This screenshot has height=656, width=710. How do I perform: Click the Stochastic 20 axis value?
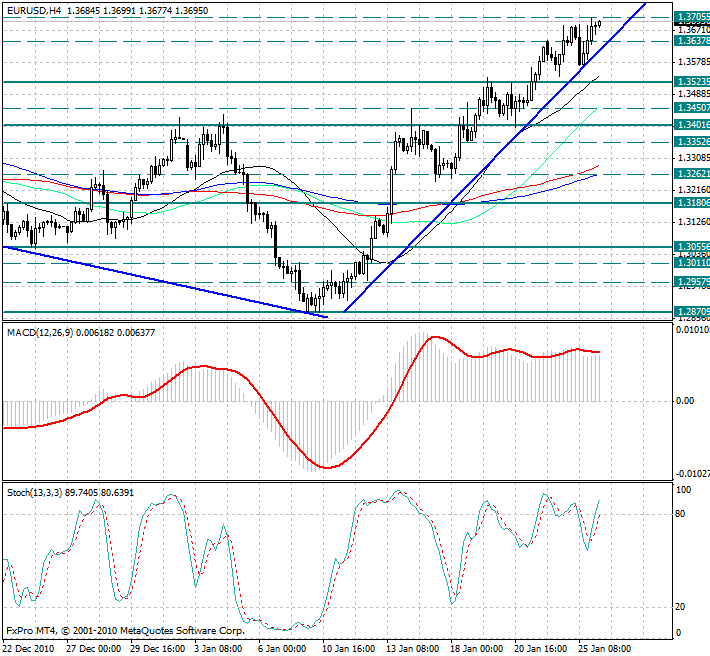tap(681, 607)
